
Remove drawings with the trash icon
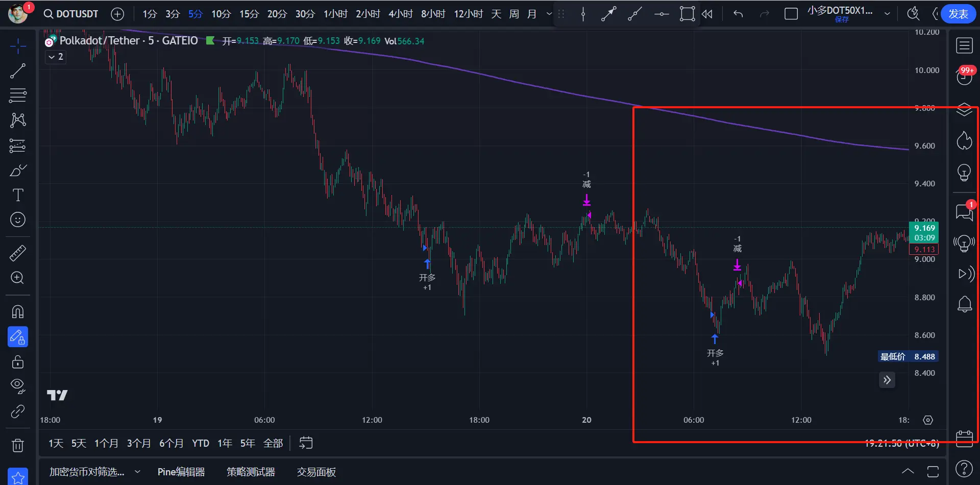18,445
